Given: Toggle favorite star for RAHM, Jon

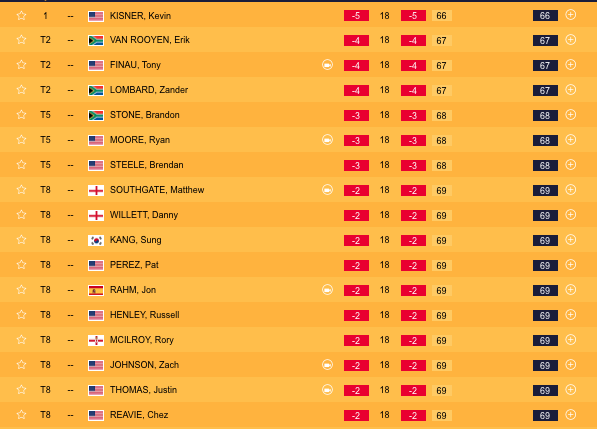Looking at the screenshot, I should point(21,290).
